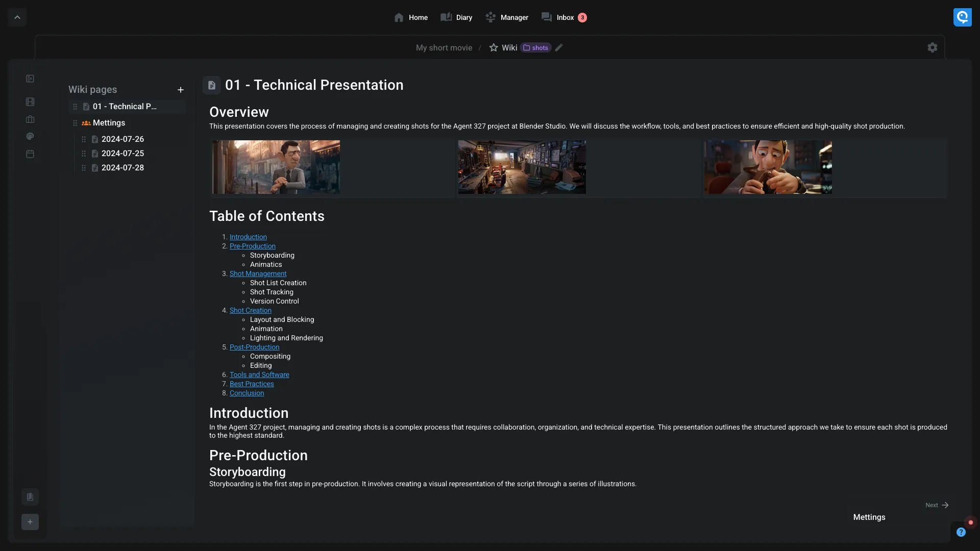Open the film editing icon in left sidebar
Viewport: 980px width, 551px height.
pyautogui.click(x=30, y=102)
